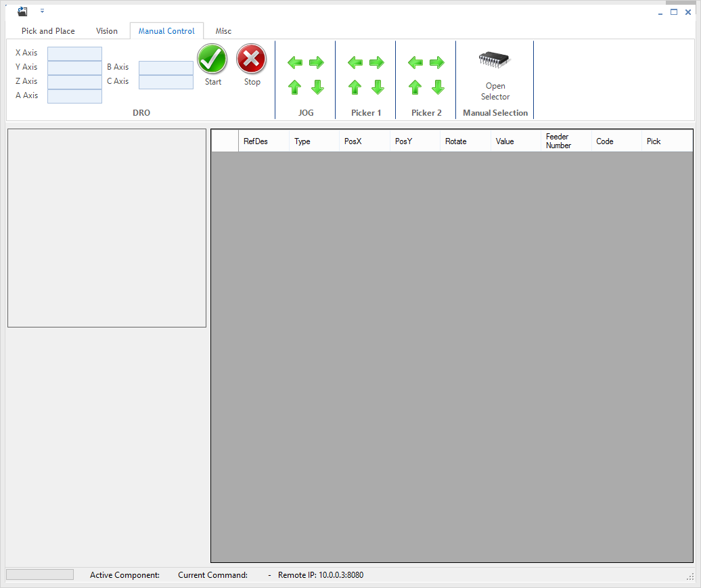Viewport: 701px width, 588px height.
Task: Click the Picker 1 down arrow
Action: tap(378, 87)
